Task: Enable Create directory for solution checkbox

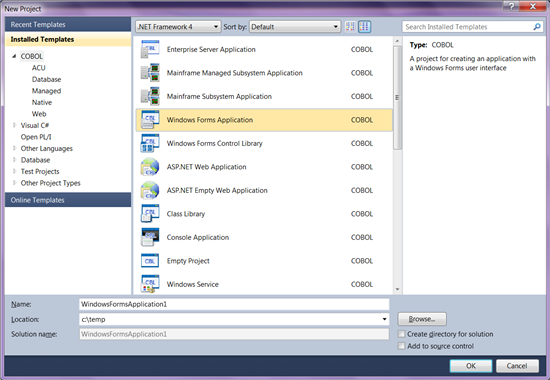Action: (x=401, y=334)
